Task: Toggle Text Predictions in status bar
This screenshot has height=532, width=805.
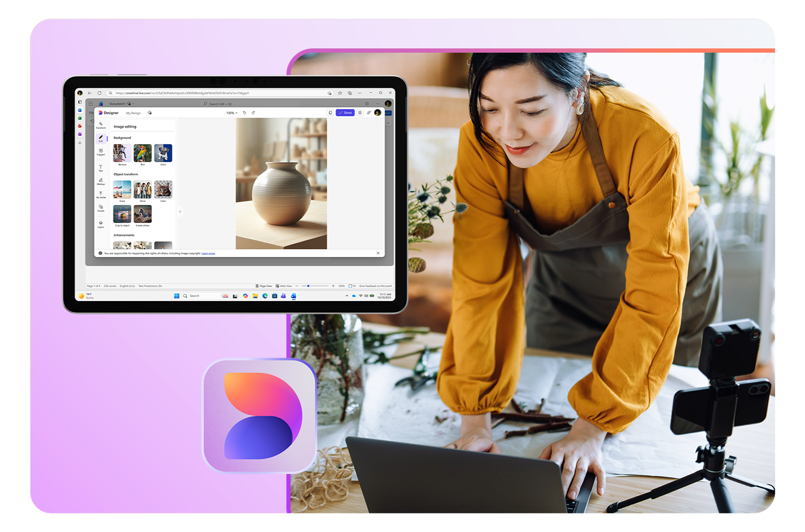Action: pos(150,286)
